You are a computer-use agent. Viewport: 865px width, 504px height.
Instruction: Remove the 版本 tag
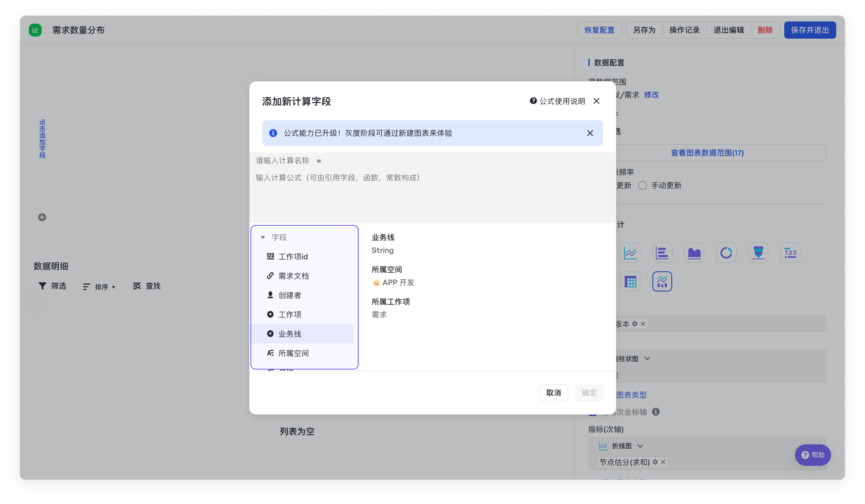pos(643,324)
